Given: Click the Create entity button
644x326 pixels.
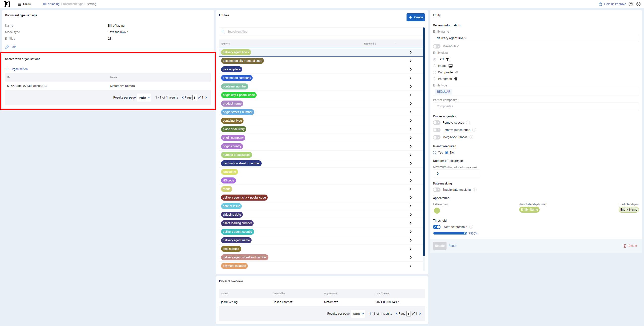Looking at the screenshot, I should (x=416, y=17).
